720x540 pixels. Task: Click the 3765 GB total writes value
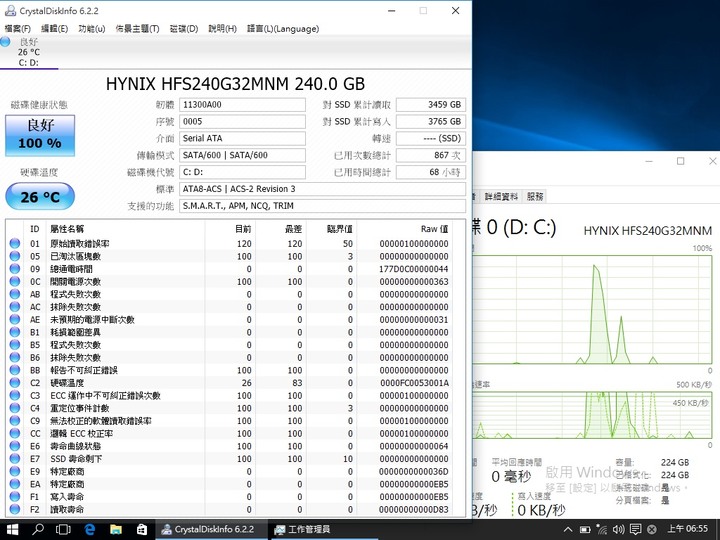pyautogui.click(x=431, y=122)
